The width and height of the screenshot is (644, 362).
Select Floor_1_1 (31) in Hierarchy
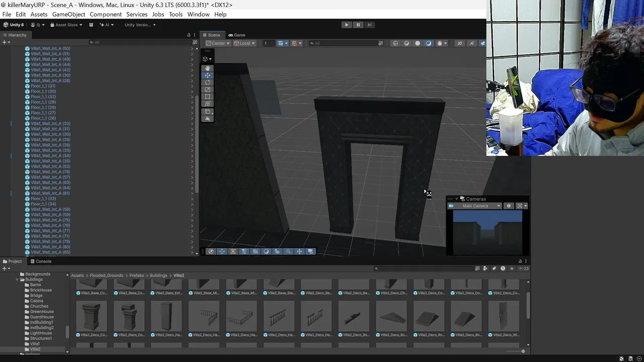coord(43,86)
